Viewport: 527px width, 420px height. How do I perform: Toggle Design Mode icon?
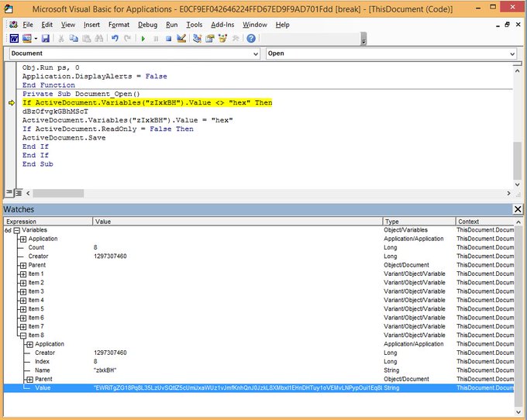181,39
